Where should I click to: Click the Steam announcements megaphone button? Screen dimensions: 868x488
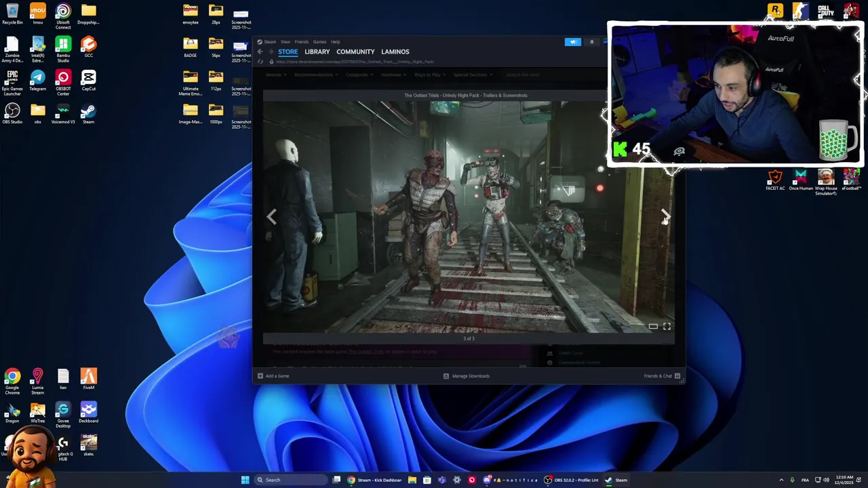click(573, 42)
